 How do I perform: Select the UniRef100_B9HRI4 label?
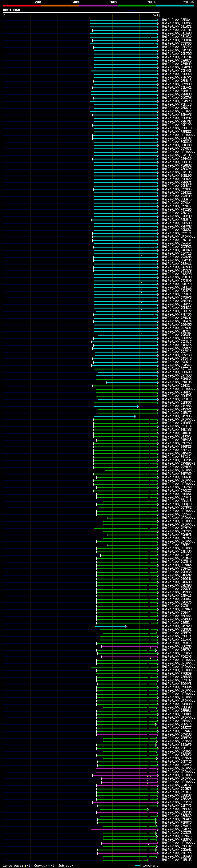[177, 91]
